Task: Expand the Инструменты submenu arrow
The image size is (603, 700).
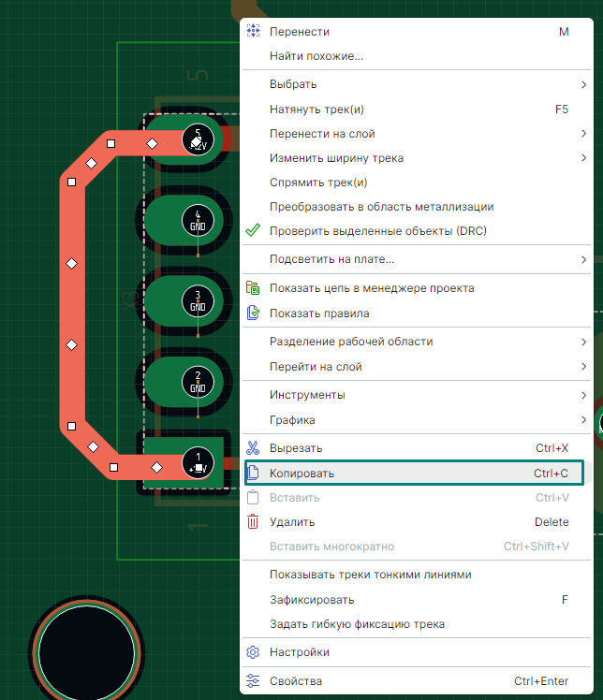Action: pos(583,395)
